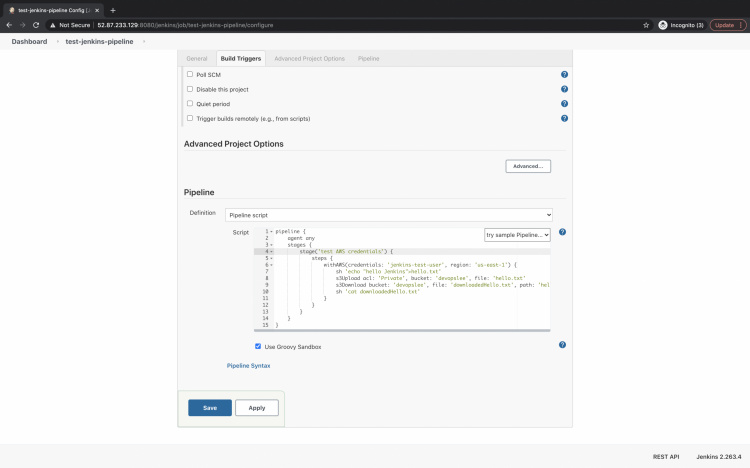Image resolution: width=750 pixels, height=468 pixels.
Task: Click help icon beside pipeline script editor
Action: pyautogui.click(x=562, y=232)
